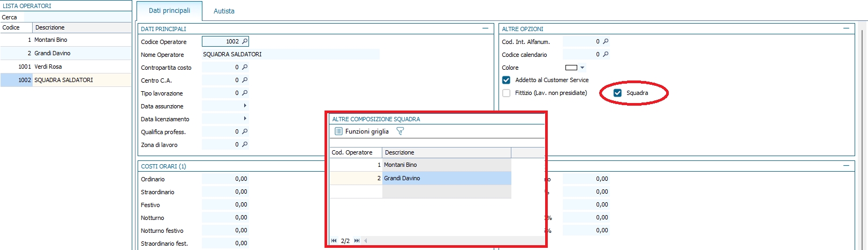Open lookup for Contropartita costo
This screenshot has width=868, height=250.
pos(245,67)
